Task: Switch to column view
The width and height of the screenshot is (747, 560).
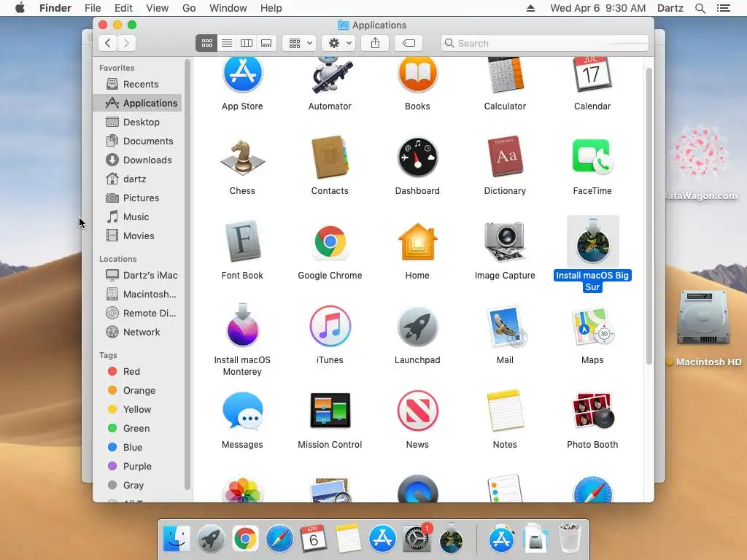Action: [247, 43]
